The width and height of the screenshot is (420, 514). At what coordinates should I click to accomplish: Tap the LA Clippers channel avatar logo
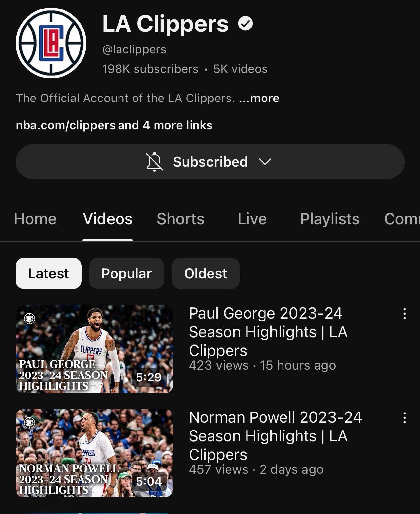pos(51,43)
